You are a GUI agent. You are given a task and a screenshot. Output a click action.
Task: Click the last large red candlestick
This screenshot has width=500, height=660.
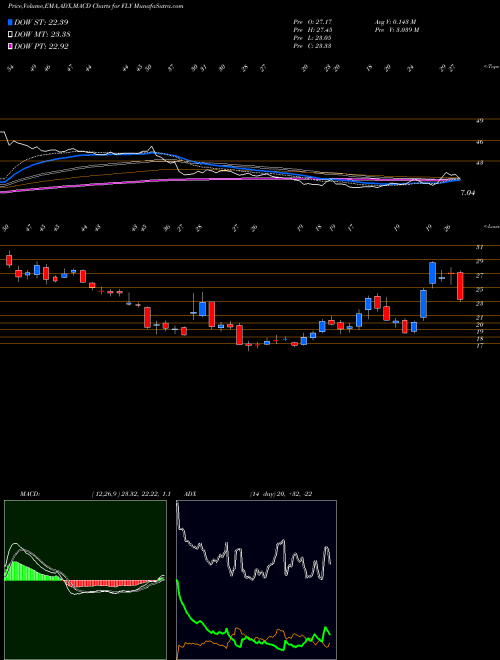point(460,286)
